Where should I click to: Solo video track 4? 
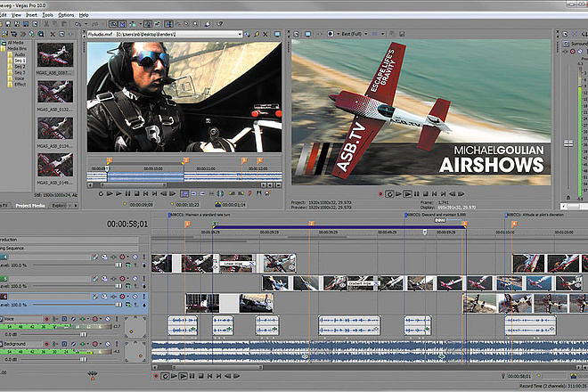coord(143,257)
